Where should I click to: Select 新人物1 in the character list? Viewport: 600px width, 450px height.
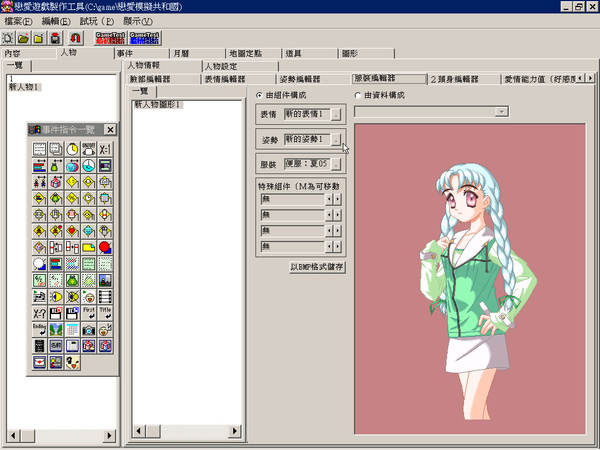24,87
